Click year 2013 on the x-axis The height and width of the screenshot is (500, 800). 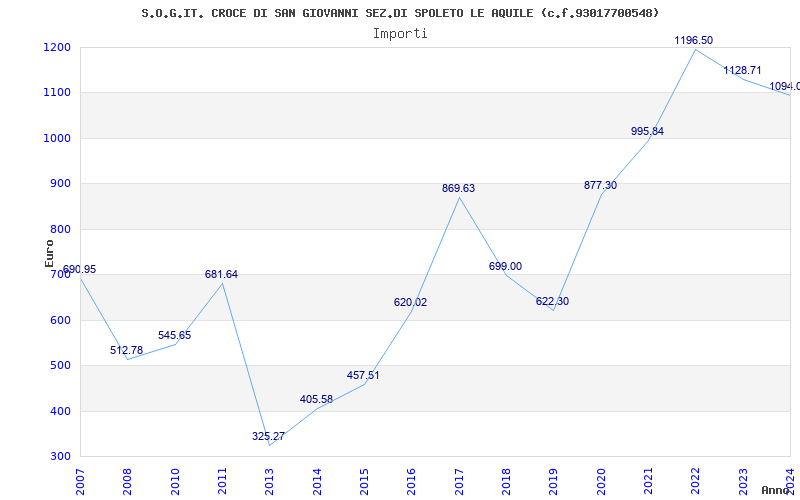269,480
